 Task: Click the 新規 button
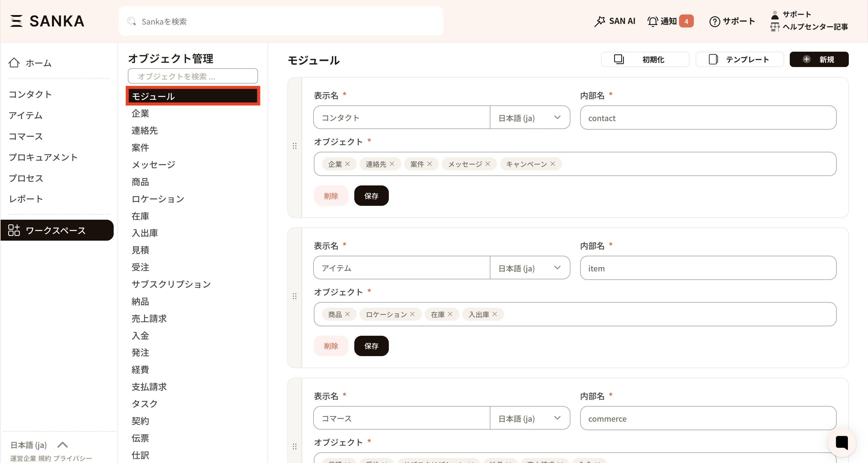coord(819,59)
